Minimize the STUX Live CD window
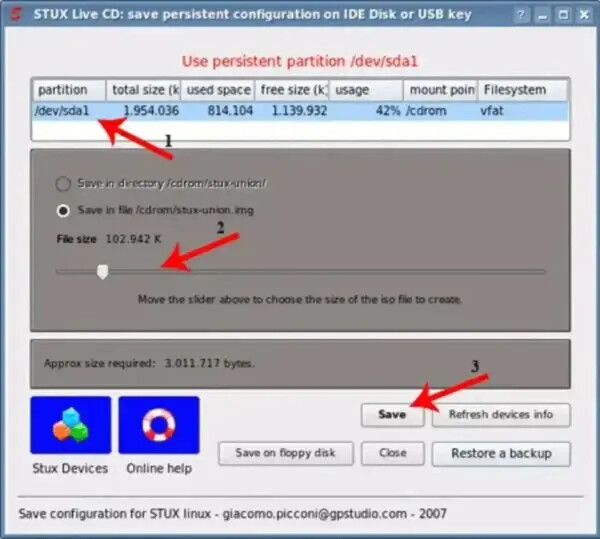600x539 pixels. (x=542, y=15)
